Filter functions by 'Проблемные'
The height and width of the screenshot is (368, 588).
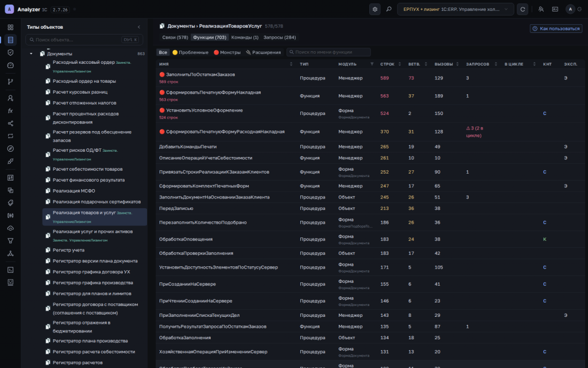pos(190,52)
